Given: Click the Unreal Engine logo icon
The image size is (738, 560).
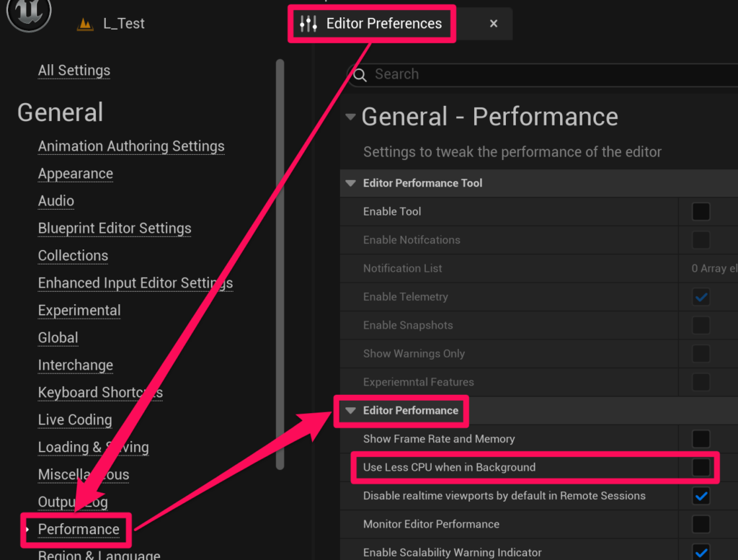Looking at the screenshot, I should pos(29,14).
